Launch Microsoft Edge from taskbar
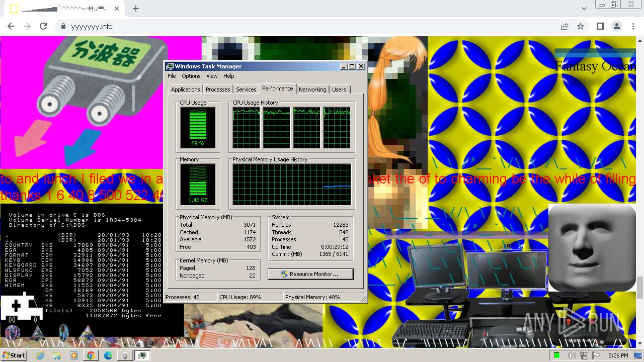 click(x=108, y=355)
